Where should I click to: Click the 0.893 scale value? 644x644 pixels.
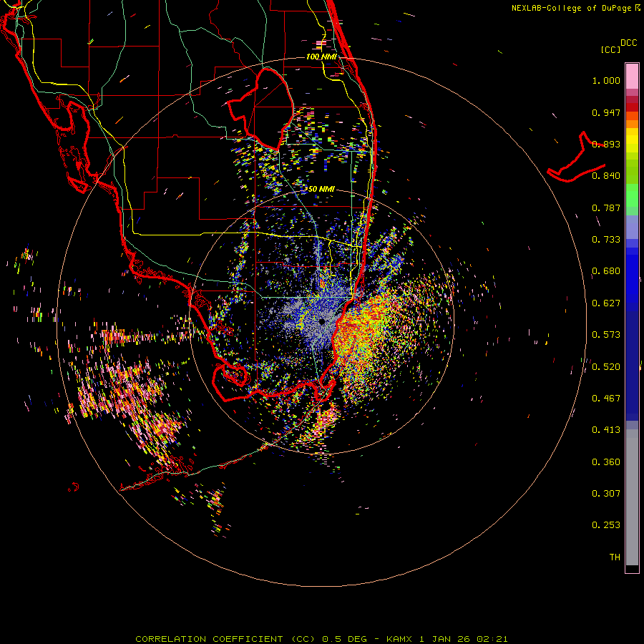606,144
